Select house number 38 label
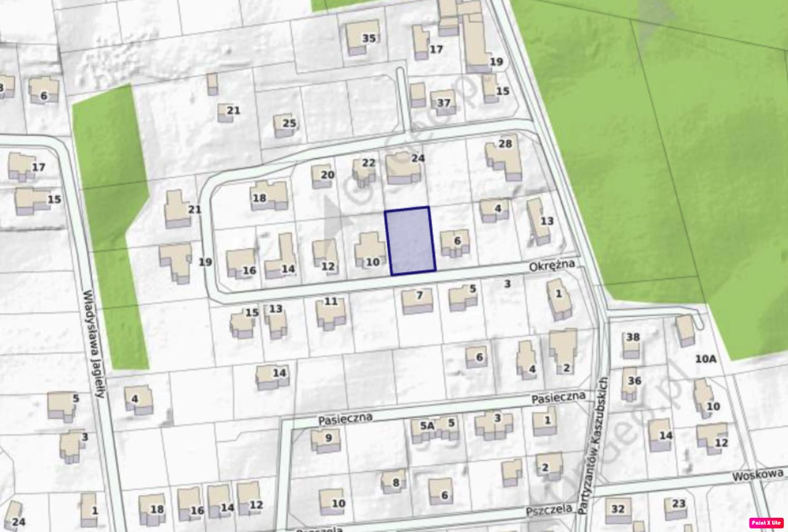788x532 pixels. click(x=633, y=337)
